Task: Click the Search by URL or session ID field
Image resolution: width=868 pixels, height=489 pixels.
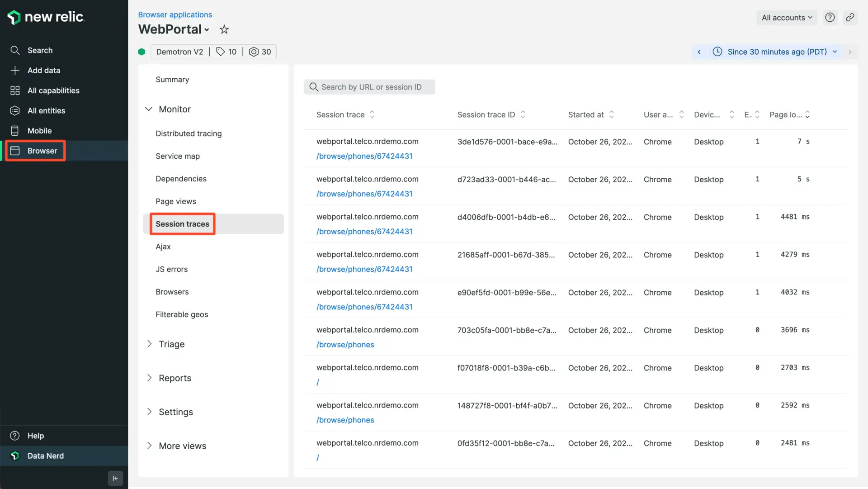Action: [371, 87]
